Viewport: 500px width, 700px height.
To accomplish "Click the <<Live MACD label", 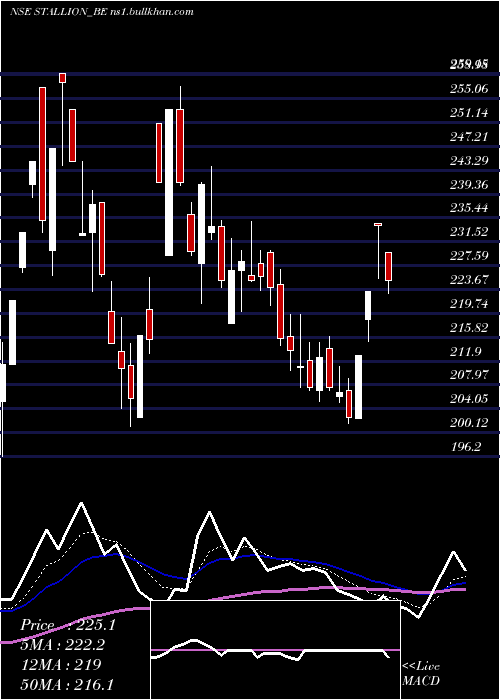I will tap(421, 673).
